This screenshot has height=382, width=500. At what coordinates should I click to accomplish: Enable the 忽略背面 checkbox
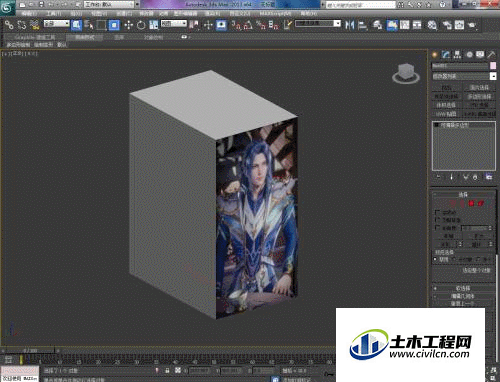(x=438, y=220)
